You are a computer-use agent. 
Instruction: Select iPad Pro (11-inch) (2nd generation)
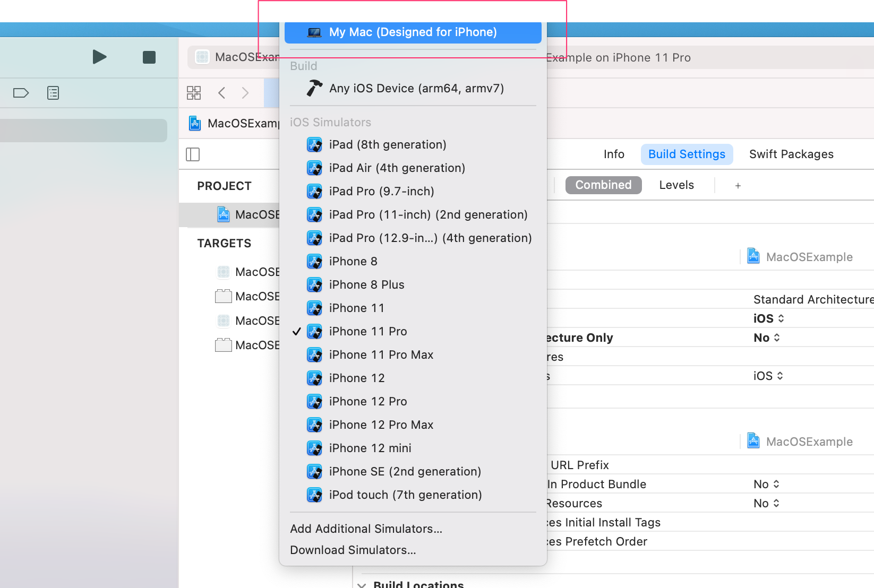[413, 214]
